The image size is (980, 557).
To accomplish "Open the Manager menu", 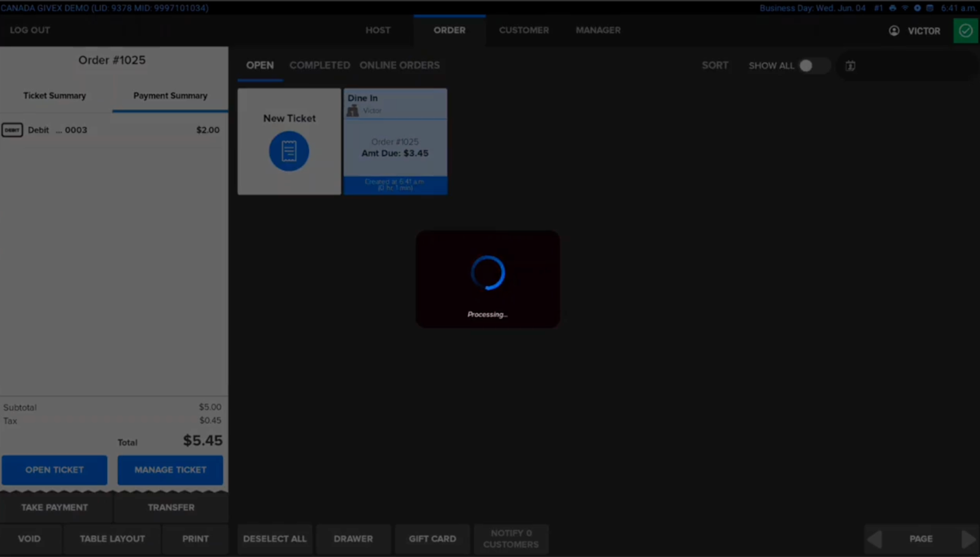I will click(x=598, y=30).
